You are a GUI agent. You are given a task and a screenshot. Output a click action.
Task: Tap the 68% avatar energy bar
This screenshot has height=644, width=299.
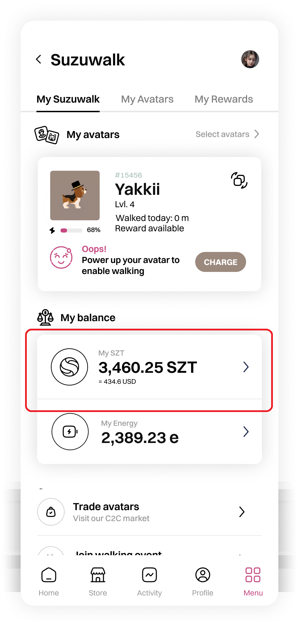tap(71, 230)
